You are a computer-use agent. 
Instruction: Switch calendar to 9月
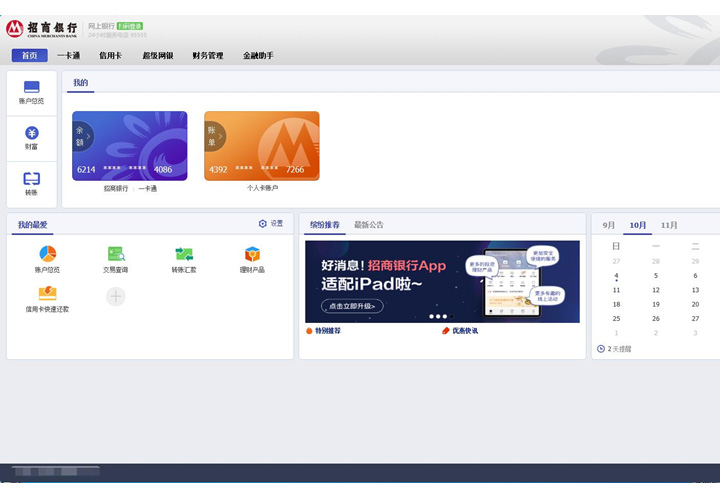tap(608, 225)
